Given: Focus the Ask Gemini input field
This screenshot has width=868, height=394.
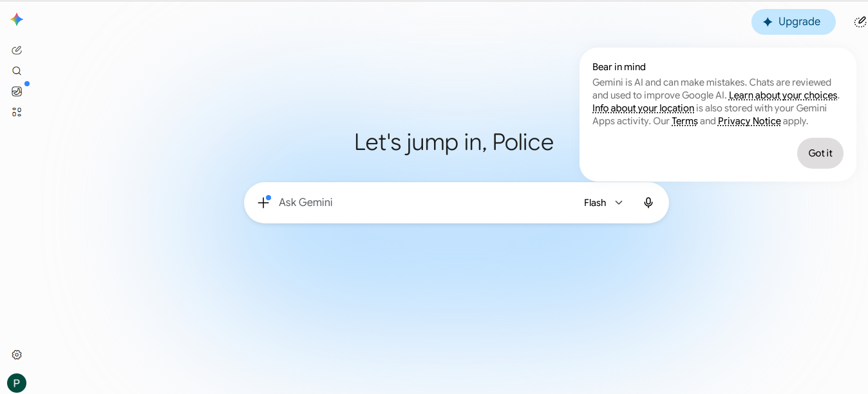Looking at the screenshot, I should click(425, 203).
